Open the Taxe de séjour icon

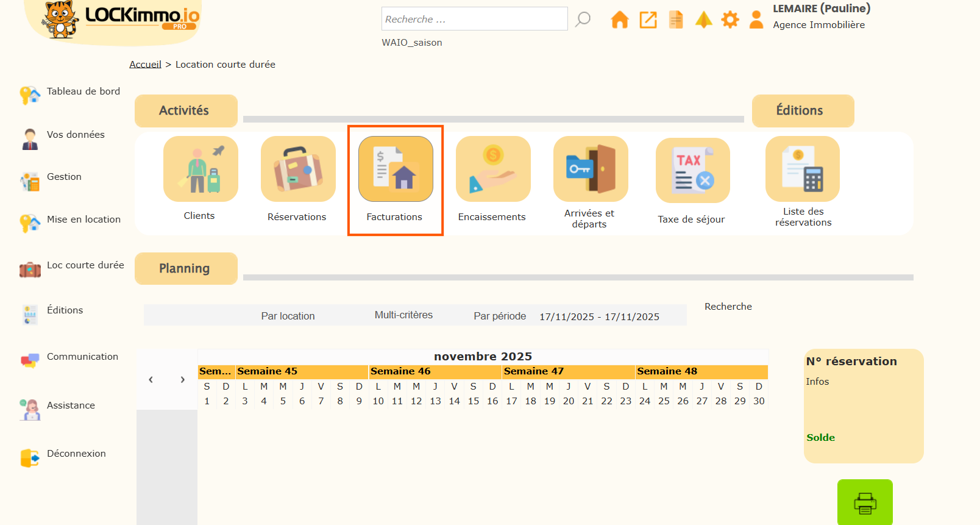tap(692, 170)
